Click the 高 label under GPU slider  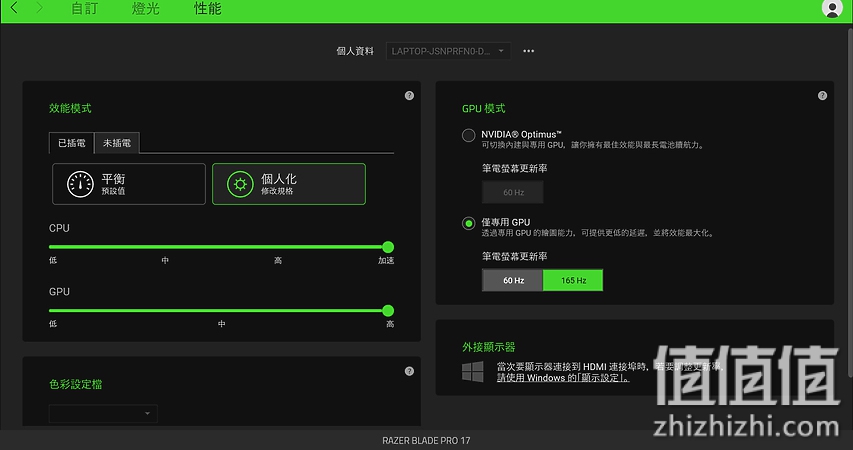click(390, 324)
